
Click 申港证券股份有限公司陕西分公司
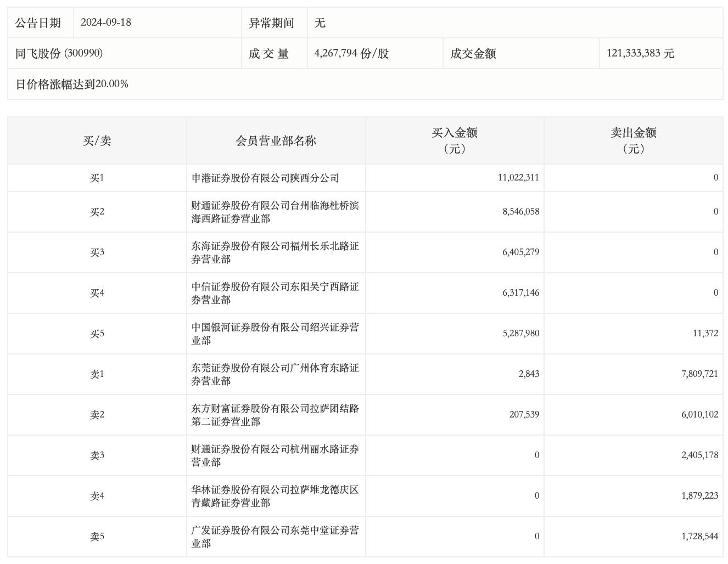point(265,178)
